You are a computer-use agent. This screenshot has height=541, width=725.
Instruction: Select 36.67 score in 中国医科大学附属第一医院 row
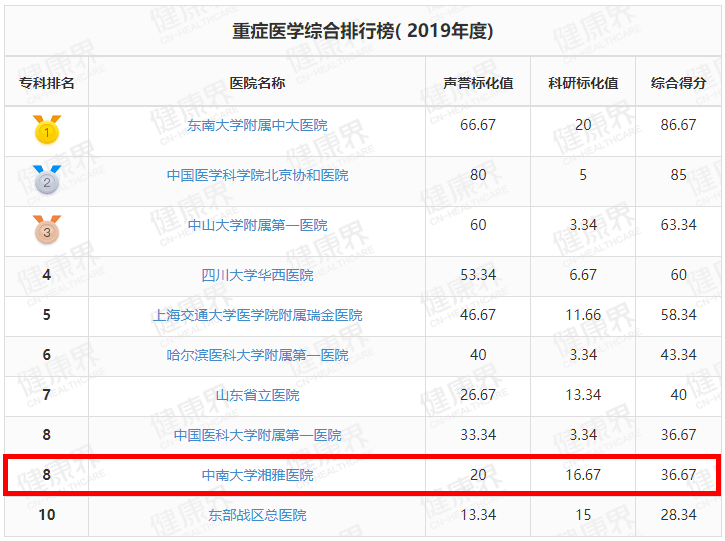(x=678, y=435)
